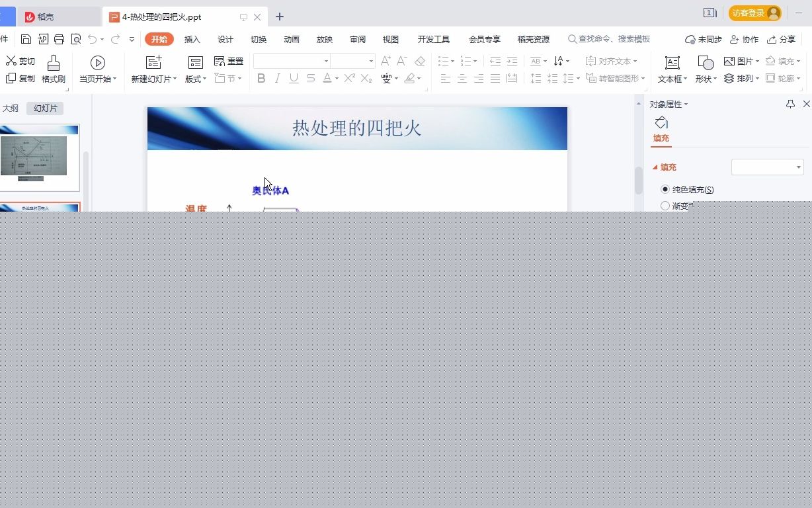The image size is (812, 508).
Task: Open a new document tab with plus
Action: coord(279,17)
